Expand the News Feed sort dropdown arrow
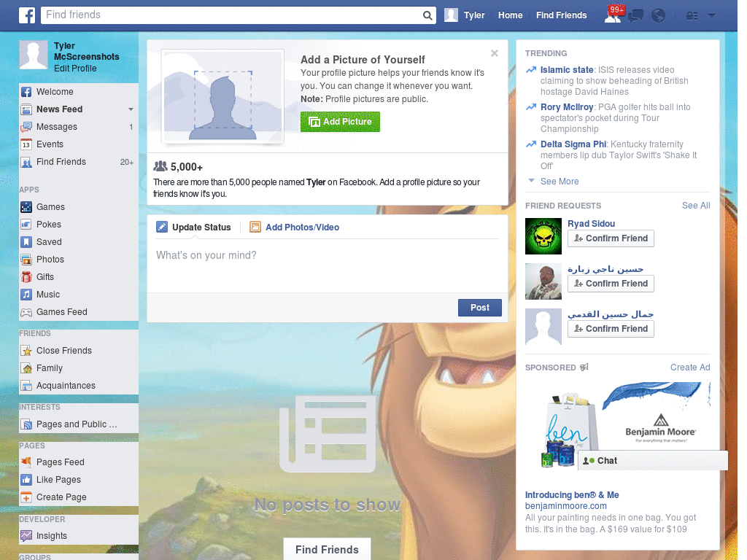The width and height of the screenshot is (747, 560). pyautogui.click(x=131, y=109)
